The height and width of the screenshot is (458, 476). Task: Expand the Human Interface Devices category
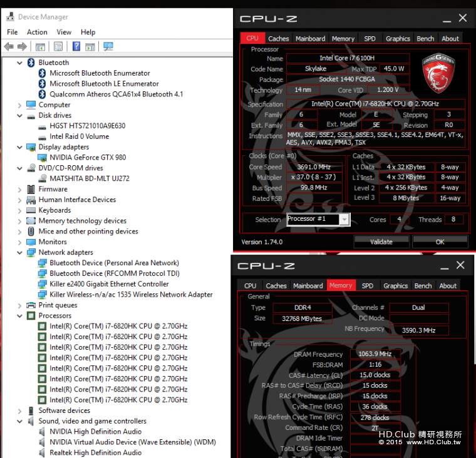click(20, 200)
